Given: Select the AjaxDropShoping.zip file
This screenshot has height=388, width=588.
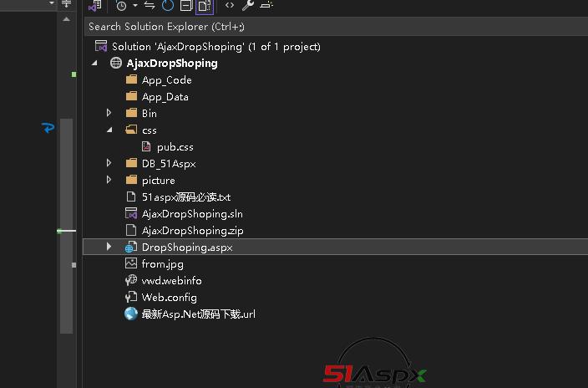Looking at the screenshot, I should (192, 230).
